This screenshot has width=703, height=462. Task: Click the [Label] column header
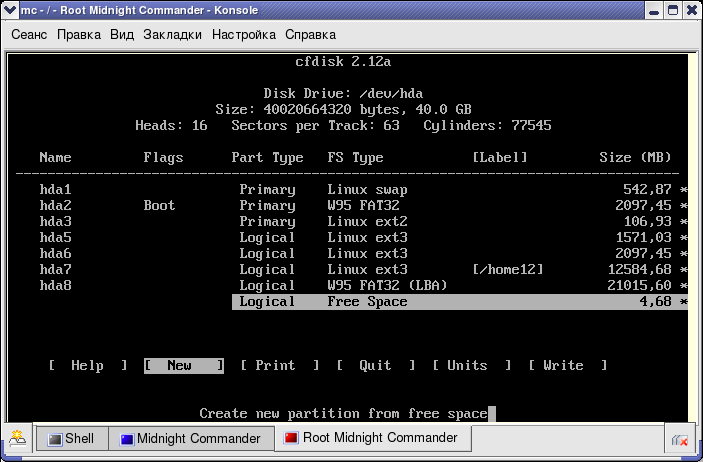click(500, 157)
